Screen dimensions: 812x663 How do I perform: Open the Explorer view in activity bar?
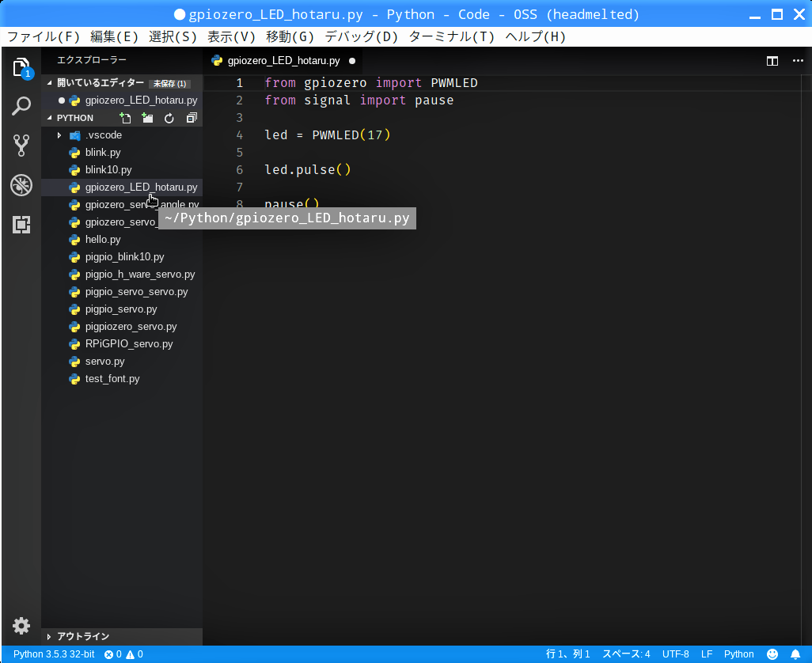[21, 67]
